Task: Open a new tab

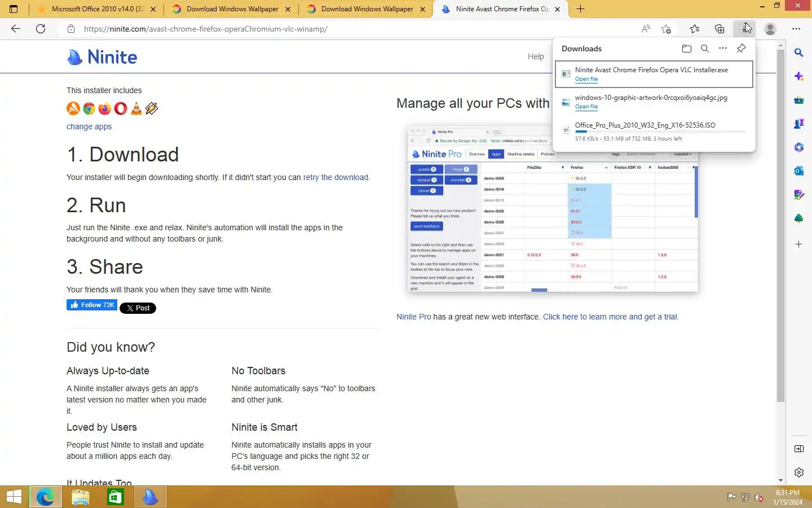Action: pyautogui.click(x=580, y=9)
